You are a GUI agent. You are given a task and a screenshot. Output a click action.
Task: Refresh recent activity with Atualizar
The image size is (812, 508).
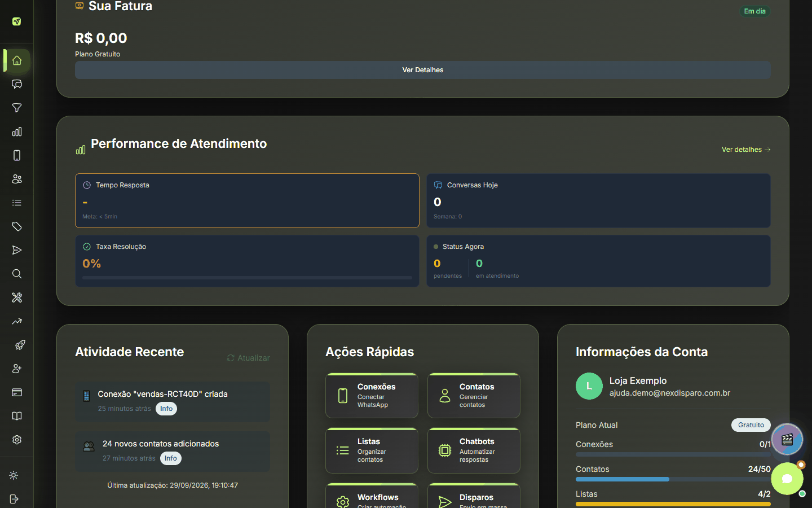point(248,358)
